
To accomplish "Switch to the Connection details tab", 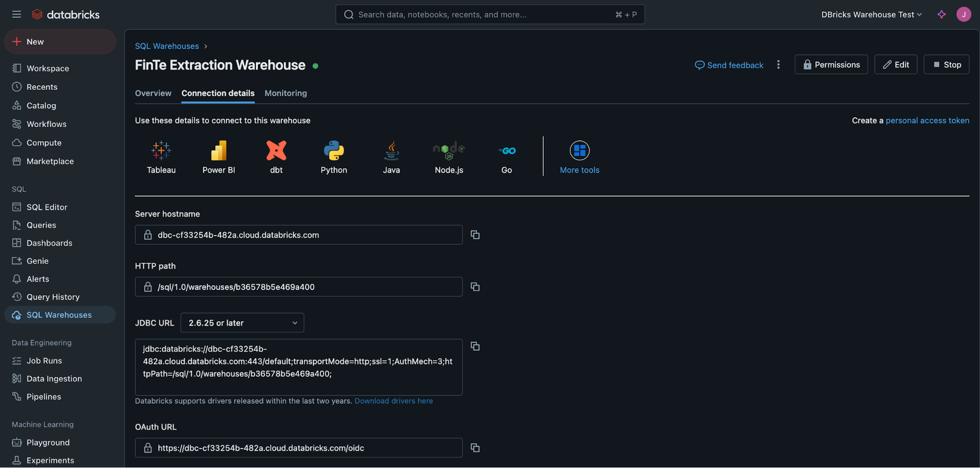I will pyautogui.click(x=218, y=93).
